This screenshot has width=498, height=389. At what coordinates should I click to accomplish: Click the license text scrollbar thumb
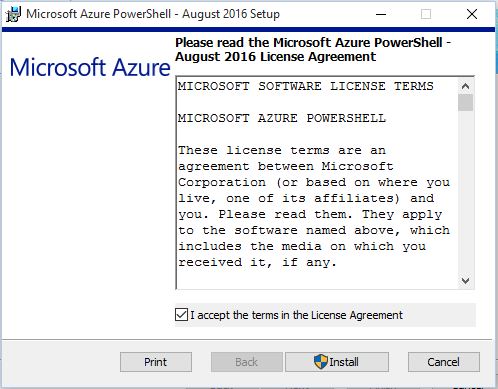coord(465,102)
